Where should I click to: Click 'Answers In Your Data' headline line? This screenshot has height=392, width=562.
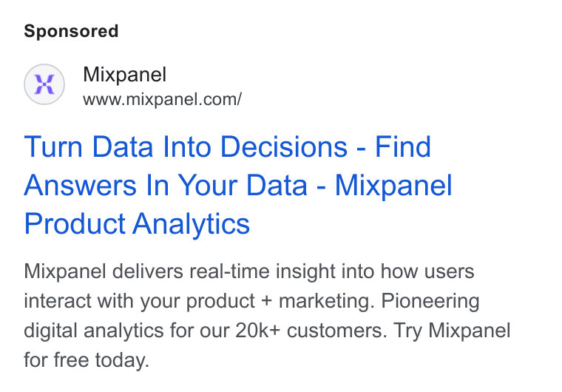(166, 186)
